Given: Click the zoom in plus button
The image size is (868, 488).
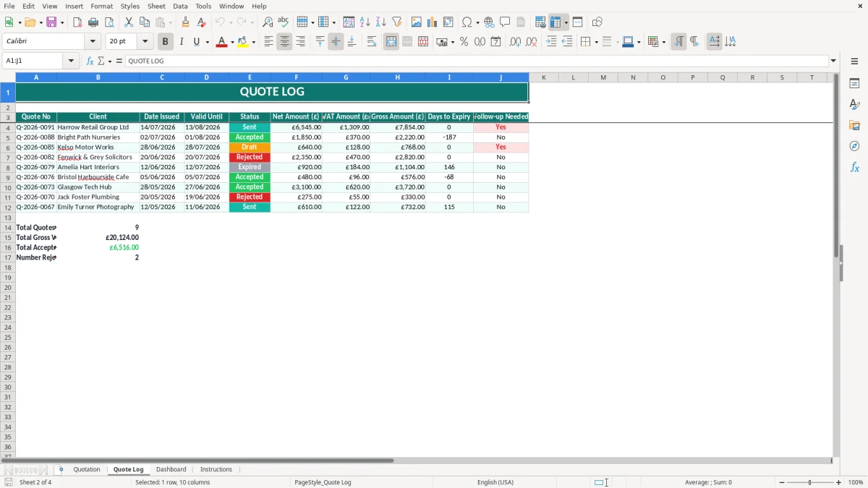Looking at the screenshot, I should click(x=839, y=482).
